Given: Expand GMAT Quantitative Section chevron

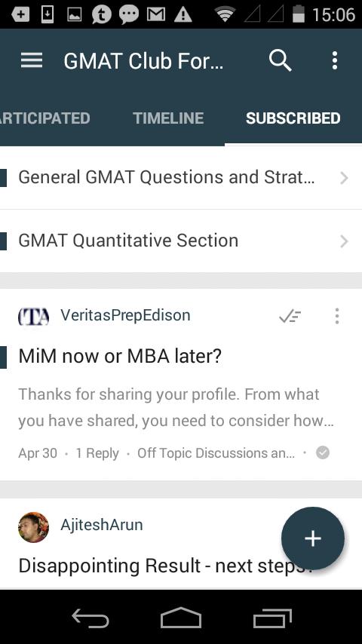Looking at the screenshot, I should point(345,241).
